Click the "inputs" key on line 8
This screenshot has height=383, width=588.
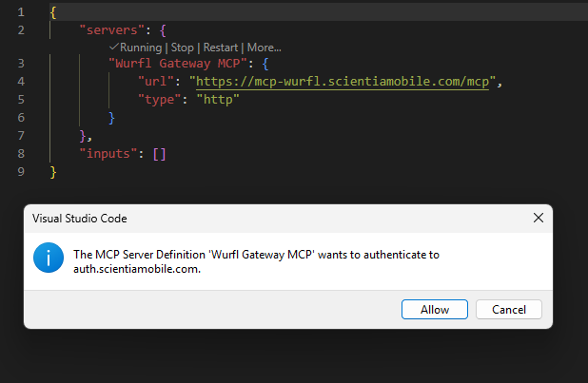108,154
